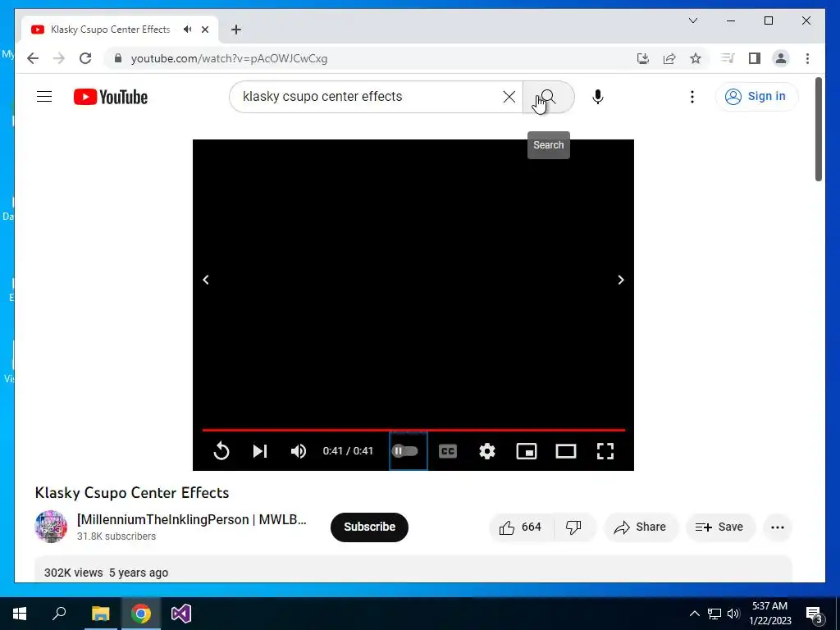Click the install app icon in address bar

643,58
